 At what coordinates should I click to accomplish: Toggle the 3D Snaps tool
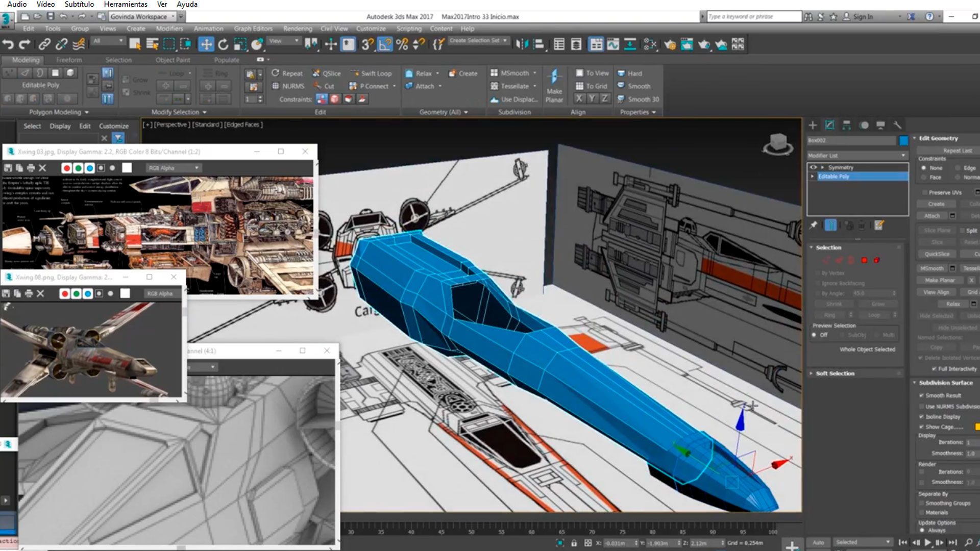coord(367,44)
